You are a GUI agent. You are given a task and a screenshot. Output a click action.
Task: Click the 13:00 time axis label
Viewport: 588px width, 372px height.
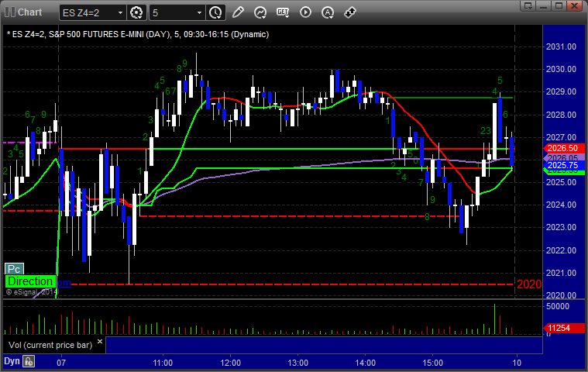click(x=297, y=363)
